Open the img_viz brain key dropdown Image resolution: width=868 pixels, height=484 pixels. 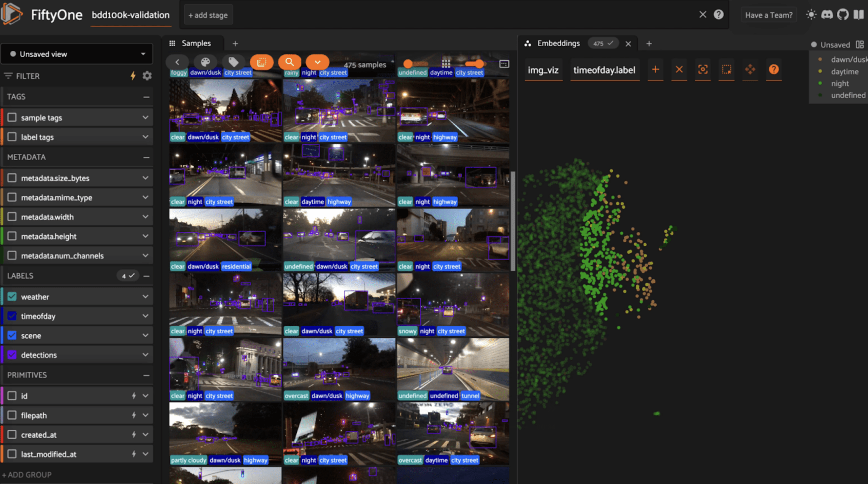(x=543, y=70)
